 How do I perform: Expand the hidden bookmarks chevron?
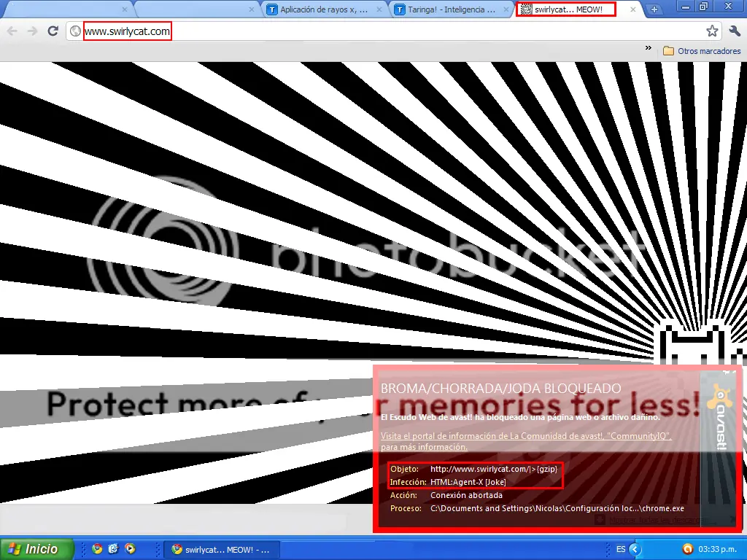click(649, 48)
